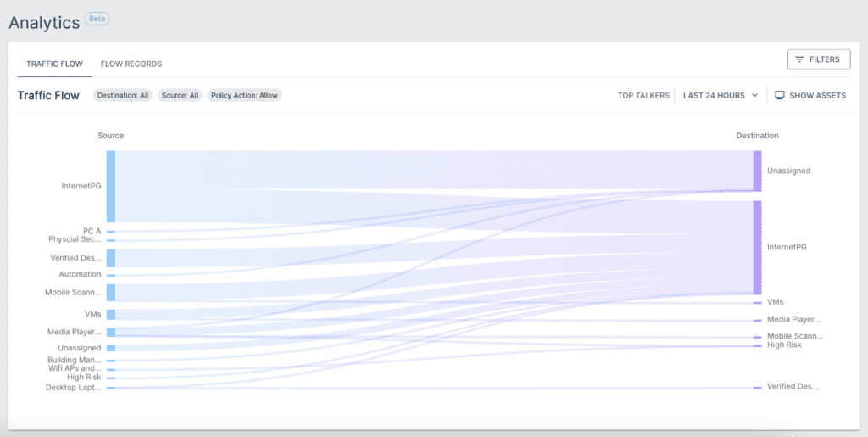Select the High Risk destination node
Viewport: 868px width, 437px height.
point(758,345)
